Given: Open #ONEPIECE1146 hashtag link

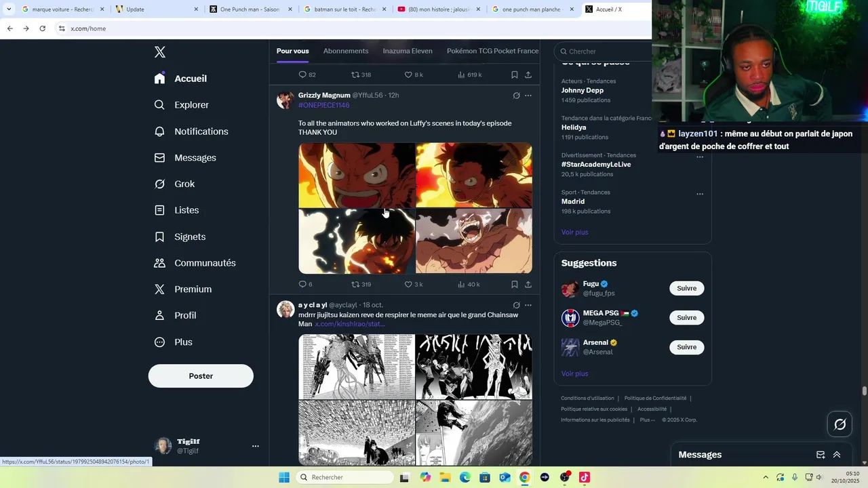Looking at the screenshot, I should pyautogui.click(x=323, y=105).
